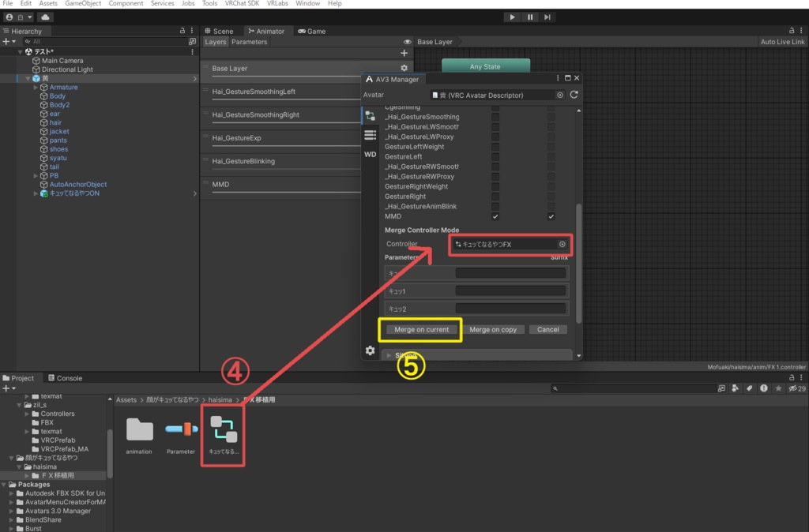Select the Parameter asset in Project
Viewport: 809px width, 532px height.
coord(181,436)
